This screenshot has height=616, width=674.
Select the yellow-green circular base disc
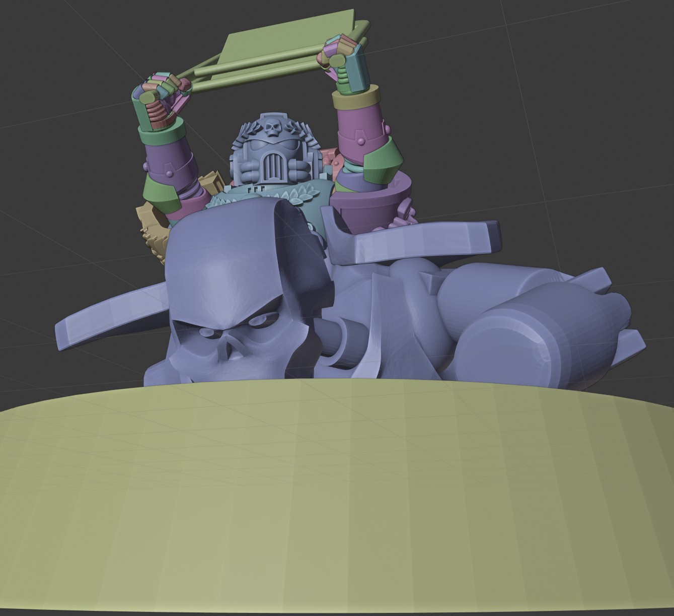(x=336, y=496)
